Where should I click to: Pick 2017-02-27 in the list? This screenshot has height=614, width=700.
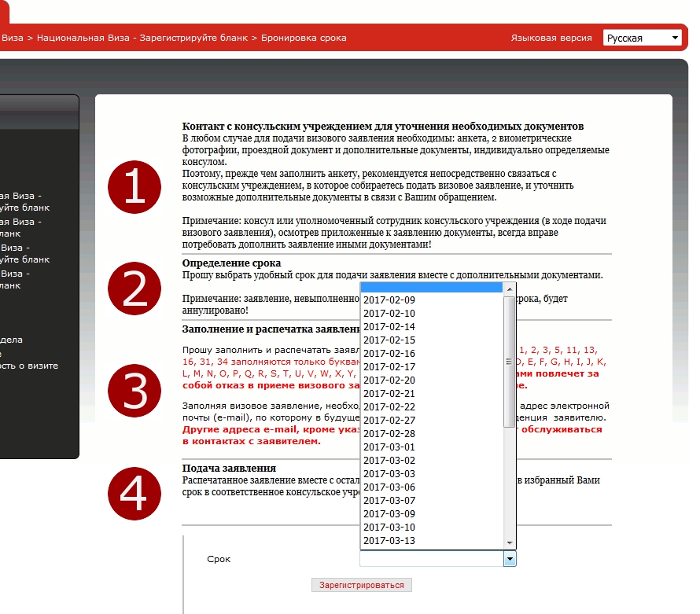(432, 421)
